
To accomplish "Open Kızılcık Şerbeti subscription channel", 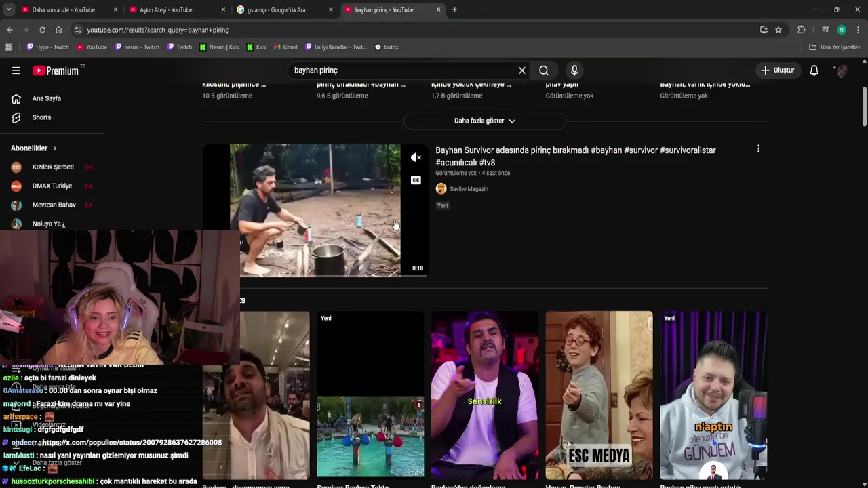I will tap(52, 167).
